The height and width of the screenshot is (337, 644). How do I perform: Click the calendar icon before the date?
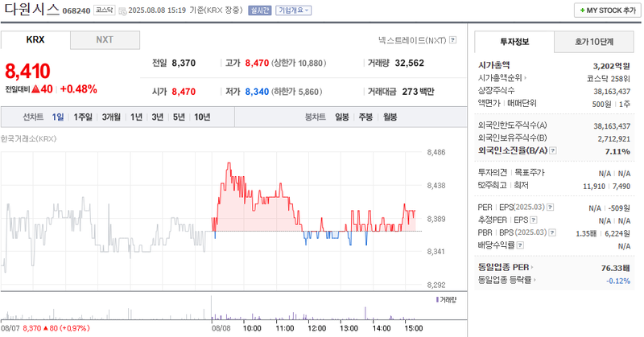pyautogui.click(x=122, y=10)
